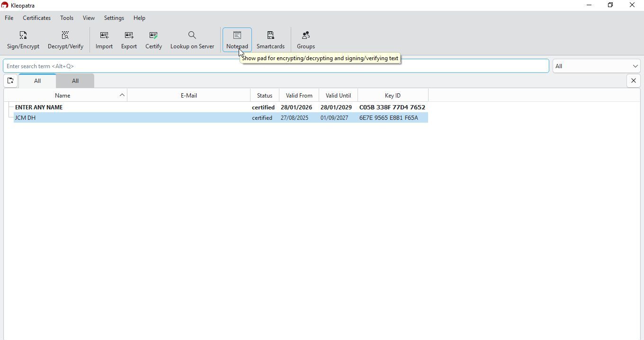
Task: Open the View menu
Action: click(x=89, y=18)
